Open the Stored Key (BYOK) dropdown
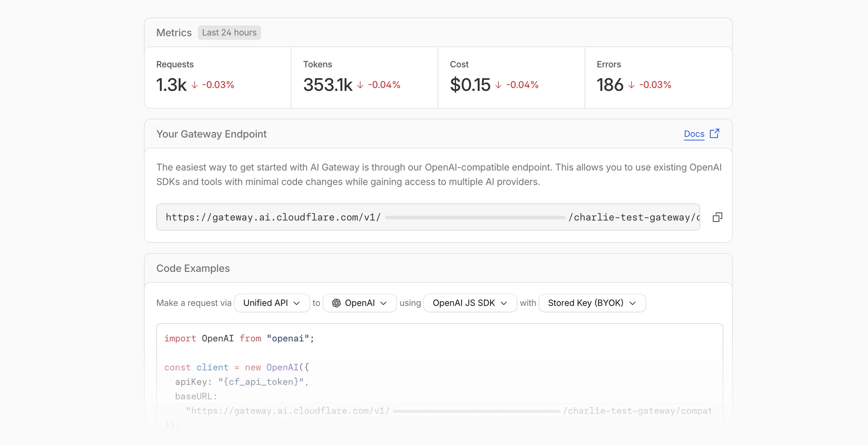Viewport: 868px width, 446px height. pos(592,303)
